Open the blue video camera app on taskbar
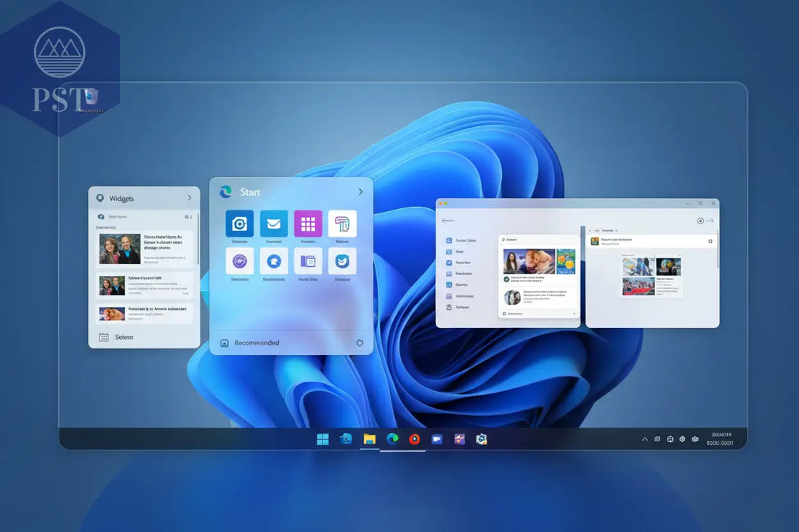Image resolution: width=799 pixels, height=532 pixels. coord(437,439)
